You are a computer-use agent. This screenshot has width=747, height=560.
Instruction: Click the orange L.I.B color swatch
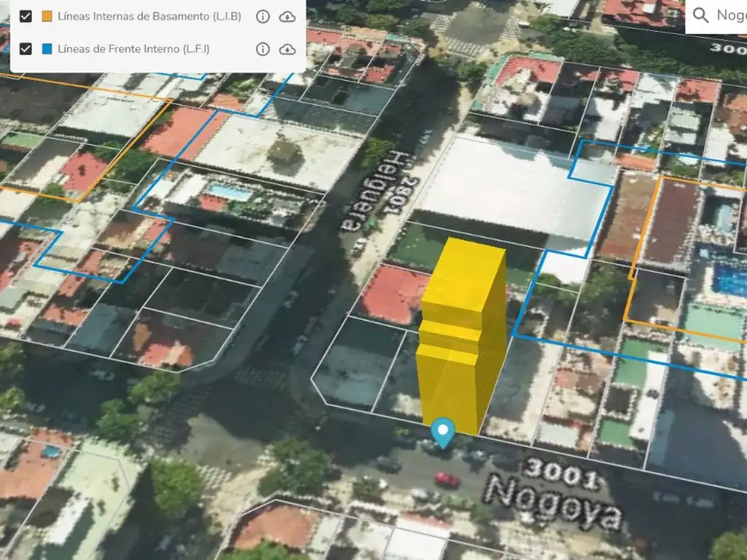[47, 17]
